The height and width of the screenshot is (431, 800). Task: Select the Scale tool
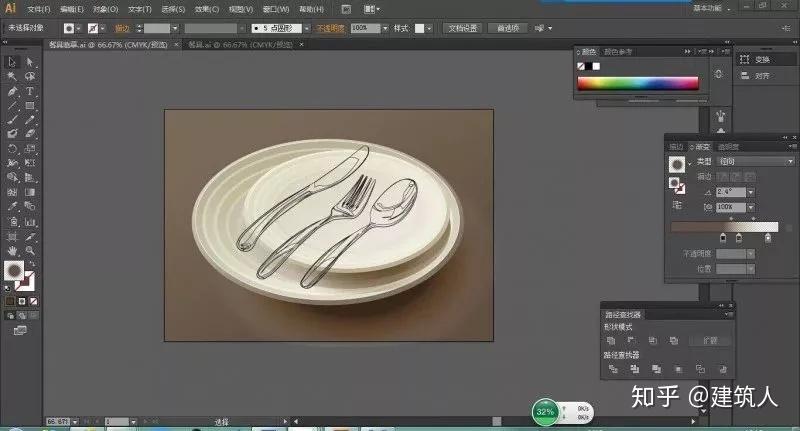[30, 149]
